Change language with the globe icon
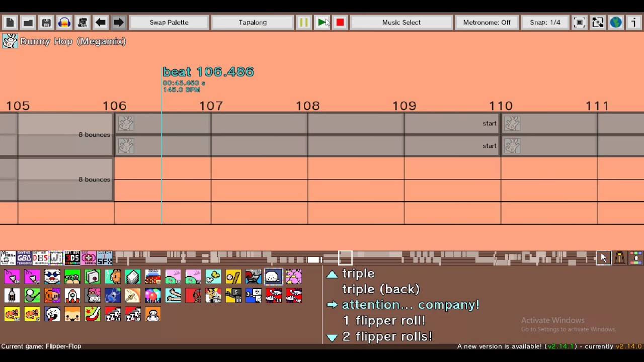This screenshot has height=362, width=644. (616, 22)
